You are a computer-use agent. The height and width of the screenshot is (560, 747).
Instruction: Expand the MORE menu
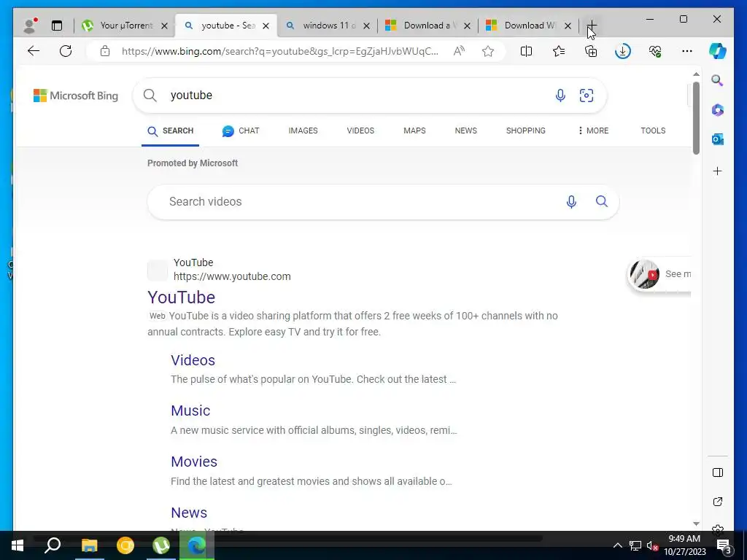click(593, 131)
